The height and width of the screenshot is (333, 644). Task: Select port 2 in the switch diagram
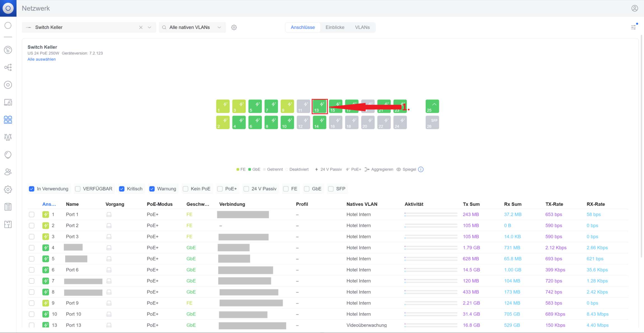[223, 122]
